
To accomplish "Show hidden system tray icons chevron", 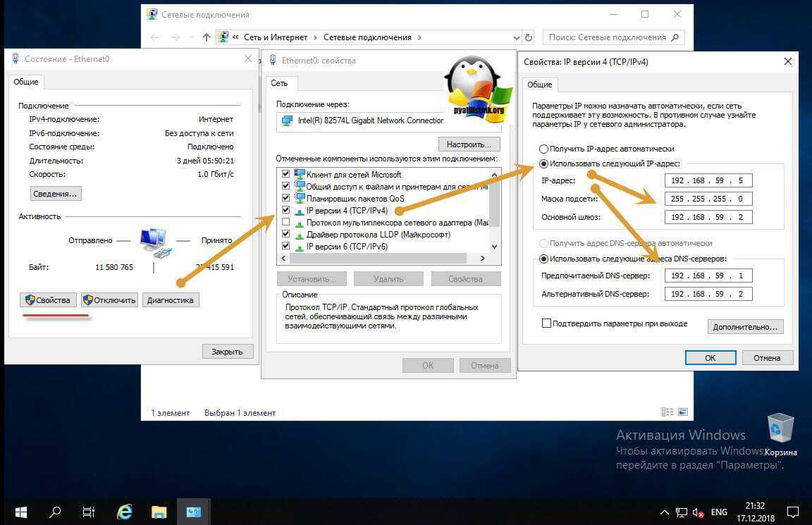I will (664, 512).
